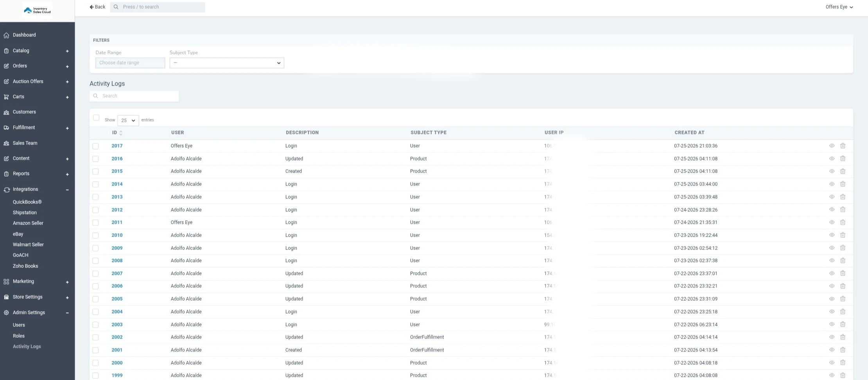
Task: Delete activity log entry 2017
Action: coord(843,146)
